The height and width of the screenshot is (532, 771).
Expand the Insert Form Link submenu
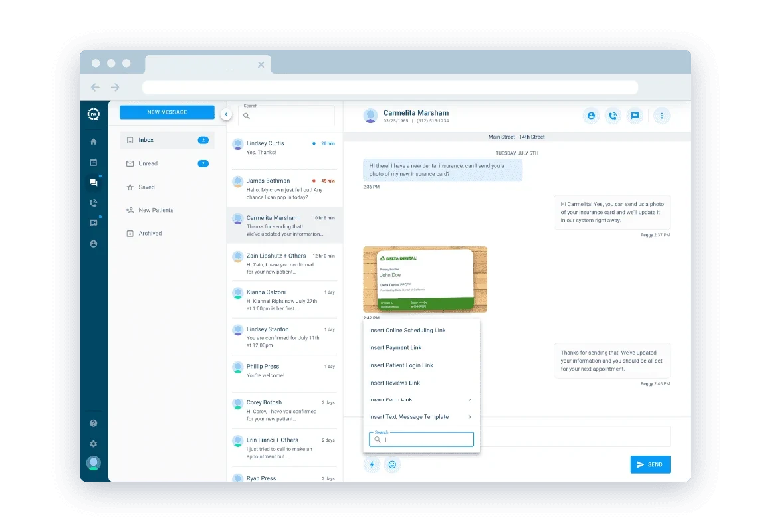tap(421, 400)
